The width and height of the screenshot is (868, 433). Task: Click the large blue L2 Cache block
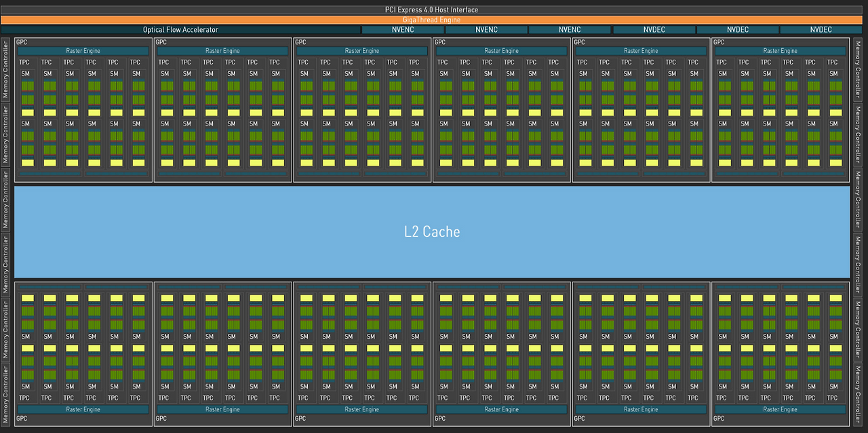432,231
